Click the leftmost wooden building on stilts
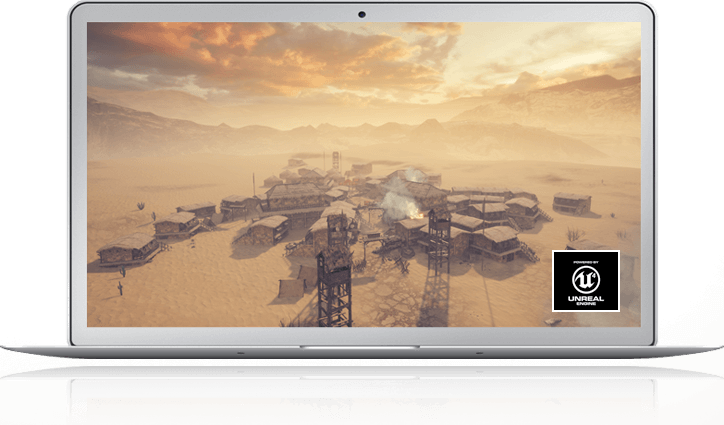 [127, 249]
